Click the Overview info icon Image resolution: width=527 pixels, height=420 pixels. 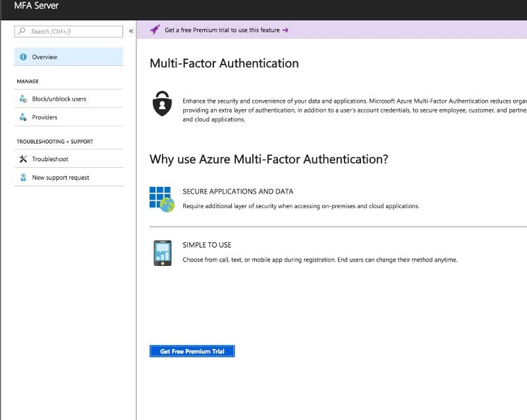(x=23, y=57)
